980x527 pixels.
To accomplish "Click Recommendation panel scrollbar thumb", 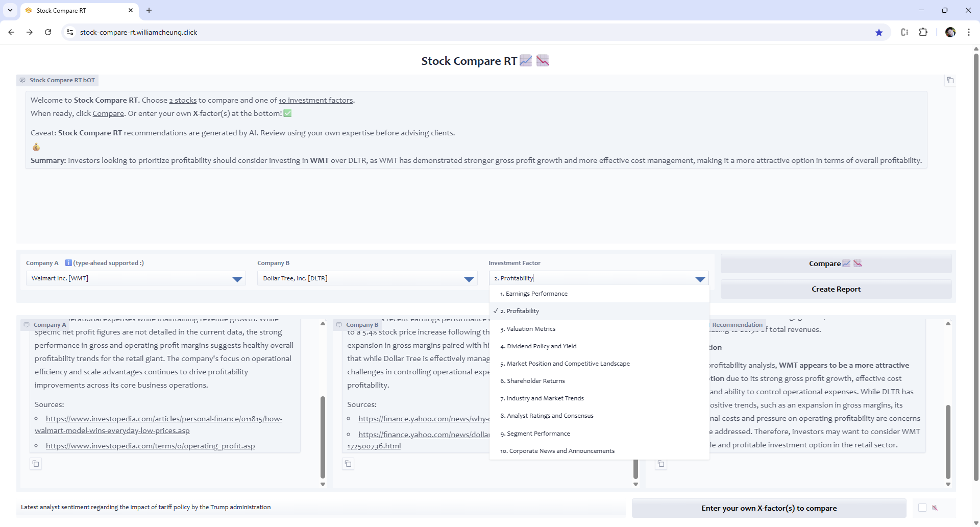I will tap(948, 442).
